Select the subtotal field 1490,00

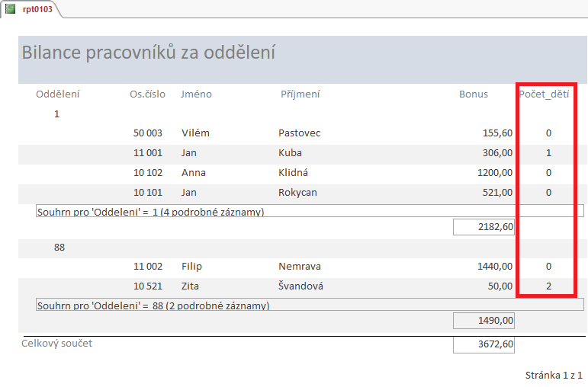[x=484, y=321]
